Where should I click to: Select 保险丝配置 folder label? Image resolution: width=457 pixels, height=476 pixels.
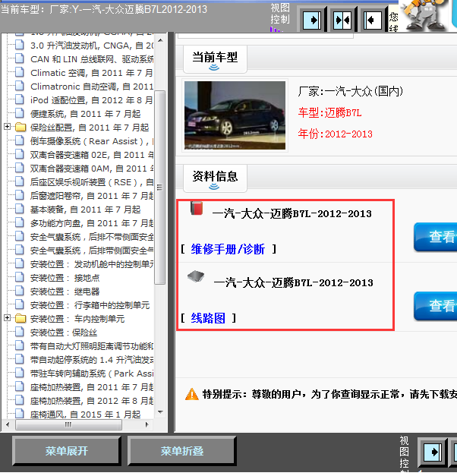[x=90, y=128]
